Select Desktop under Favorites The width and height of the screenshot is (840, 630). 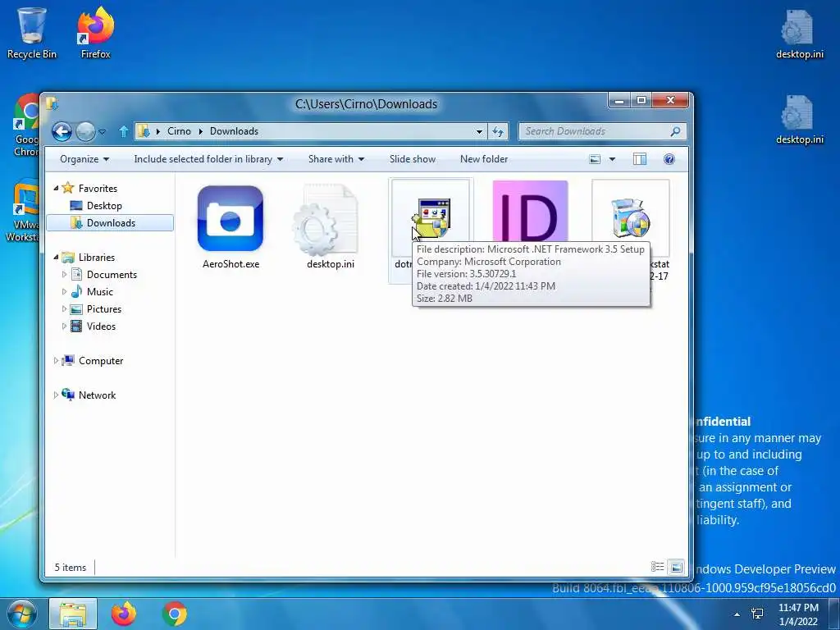pyautogui.click(x=104, y=206)
